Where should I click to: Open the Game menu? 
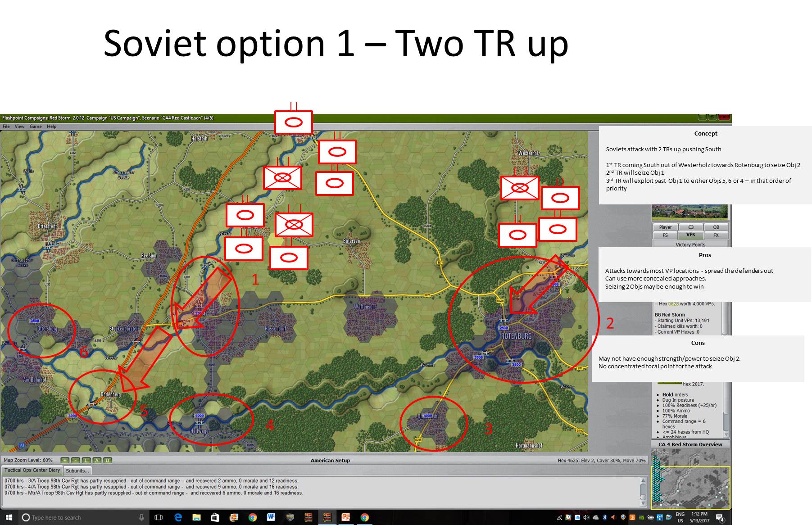[36, 127]
